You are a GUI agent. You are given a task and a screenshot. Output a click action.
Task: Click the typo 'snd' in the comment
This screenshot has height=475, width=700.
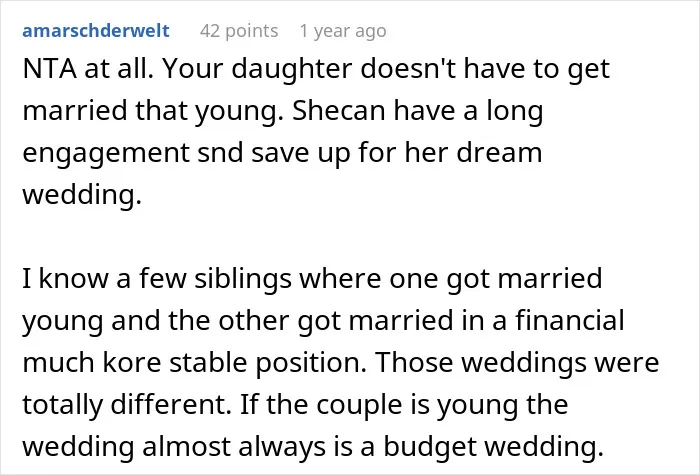220,153
